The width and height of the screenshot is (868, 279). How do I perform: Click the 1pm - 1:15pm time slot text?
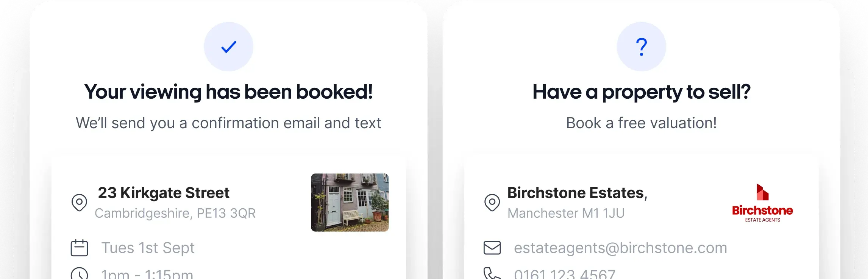[147, 274]
